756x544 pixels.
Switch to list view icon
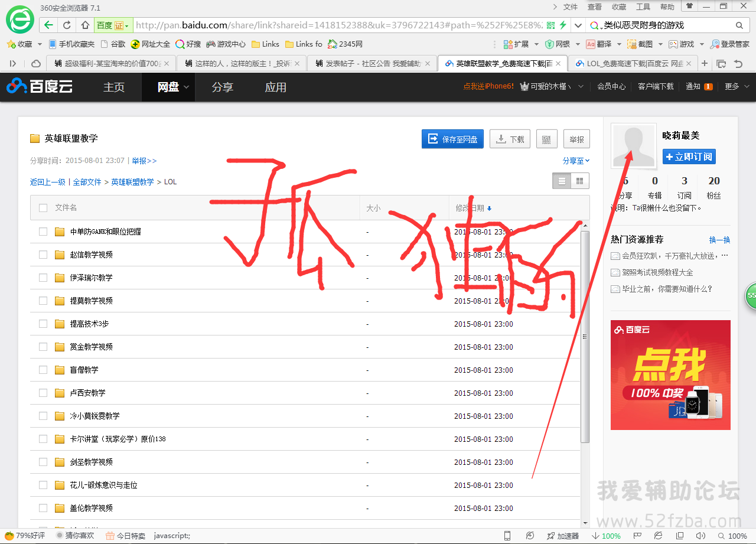pos(562,181)
